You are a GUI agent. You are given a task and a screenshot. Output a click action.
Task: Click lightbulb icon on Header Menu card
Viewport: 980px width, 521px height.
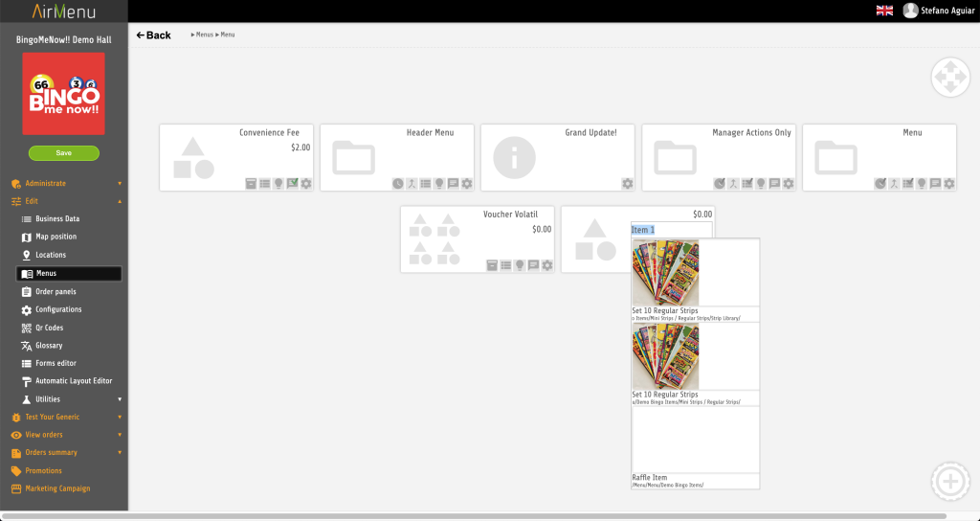click(439, 184)
